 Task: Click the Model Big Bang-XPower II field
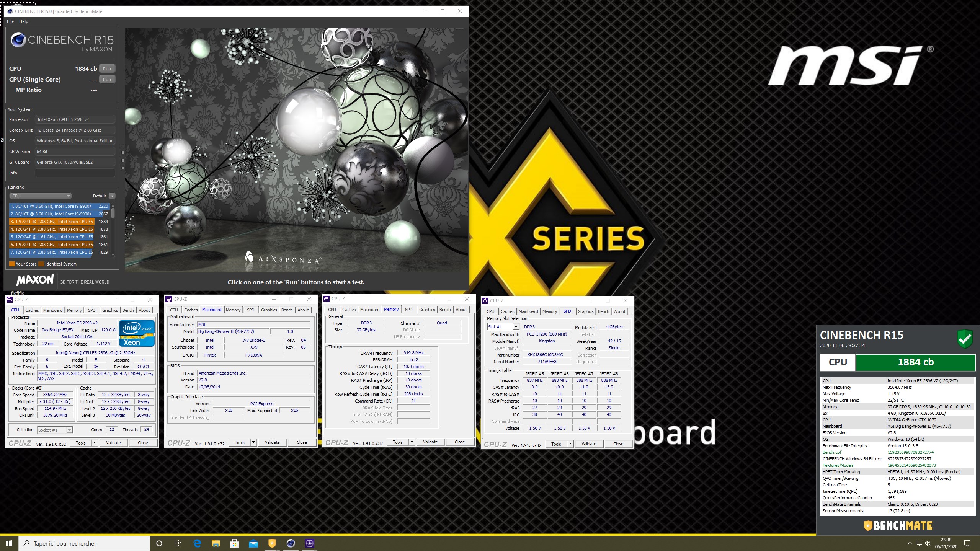point(233,332)
